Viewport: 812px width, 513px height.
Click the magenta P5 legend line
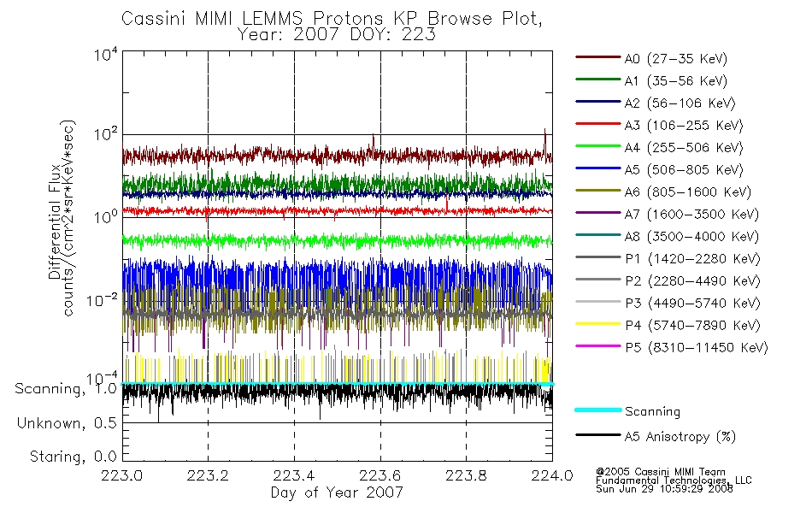click(598, 345)
